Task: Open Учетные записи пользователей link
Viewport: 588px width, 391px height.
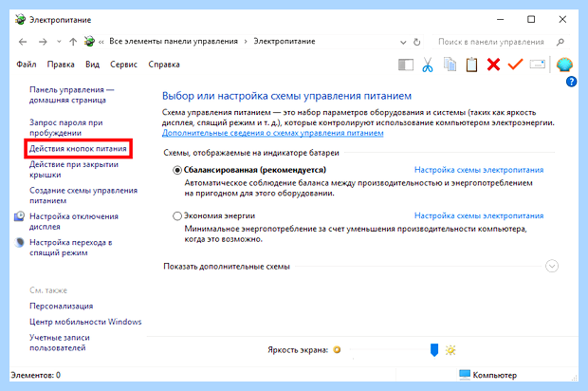Action: coord(60,343)
